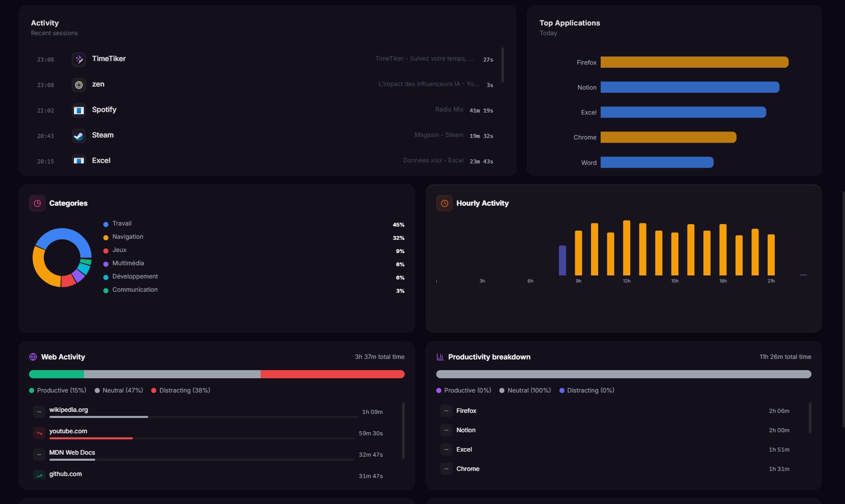Click the Productivity breakdown full gray bar
Screen dimensions: 845x504
click(624, 374)
